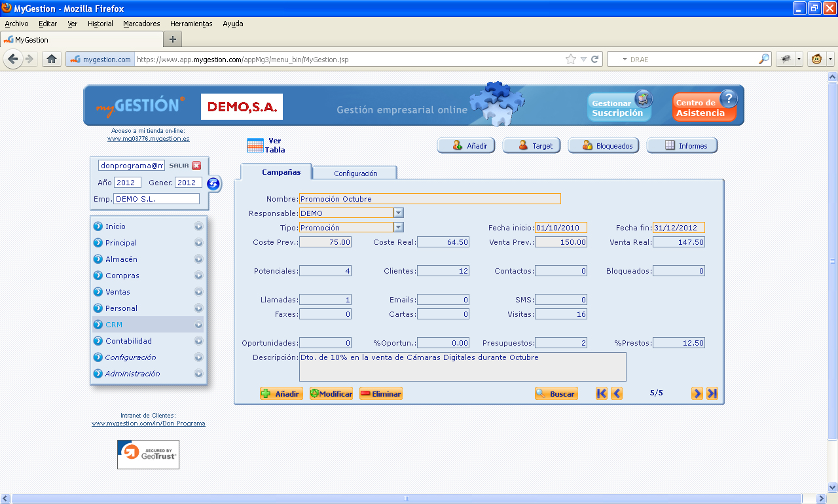The width and height of the screenshot is (838, 504).
Task: Open Ver Tabla calendar grid icon
Action: (255, 145)
